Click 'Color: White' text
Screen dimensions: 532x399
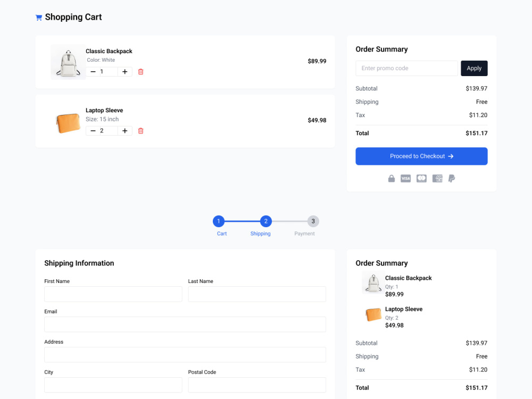[x=101, y=60]
